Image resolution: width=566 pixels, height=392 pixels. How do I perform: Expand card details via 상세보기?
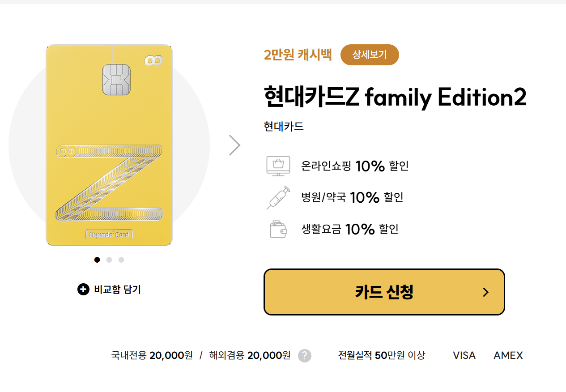pos(370,55)
